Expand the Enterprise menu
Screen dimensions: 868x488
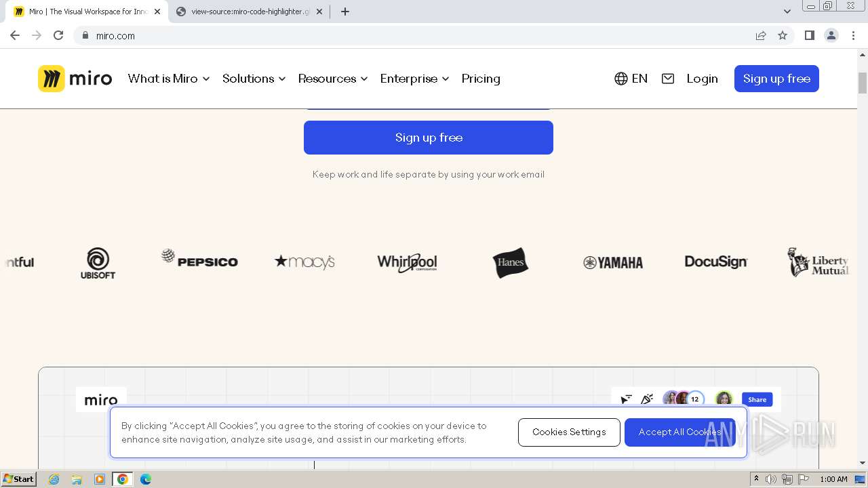click(x=415, y=79)
